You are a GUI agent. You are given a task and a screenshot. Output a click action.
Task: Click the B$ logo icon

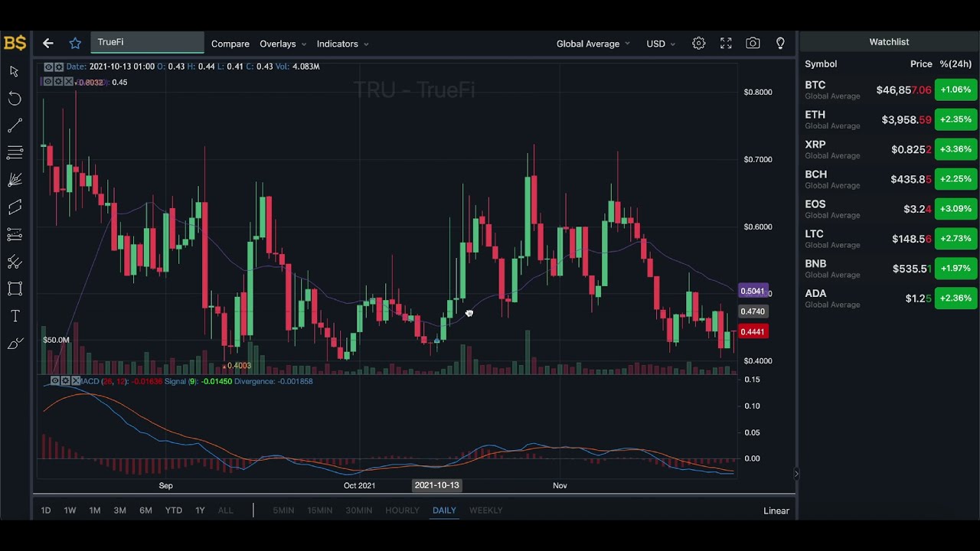pyautogui.click(x=15, y=43)
